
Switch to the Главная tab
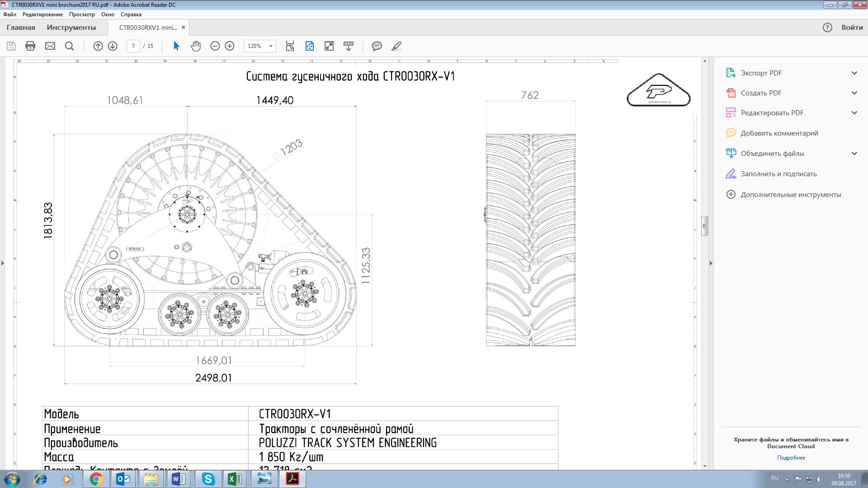click(21, 28)
